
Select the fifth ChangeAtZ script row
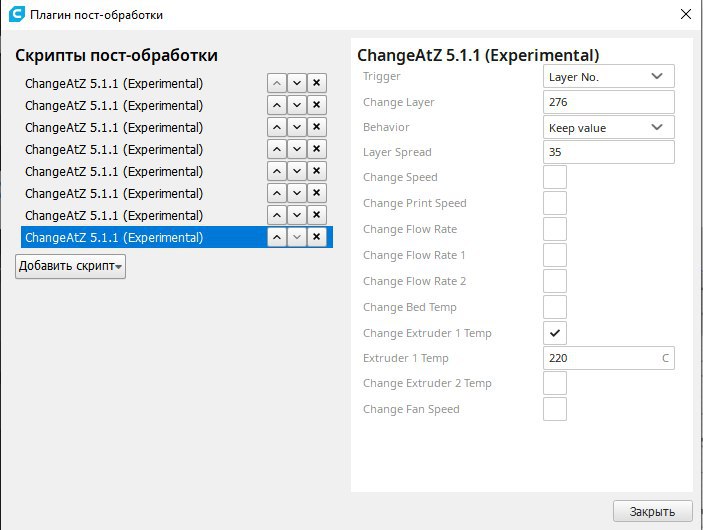click(177, 171)
